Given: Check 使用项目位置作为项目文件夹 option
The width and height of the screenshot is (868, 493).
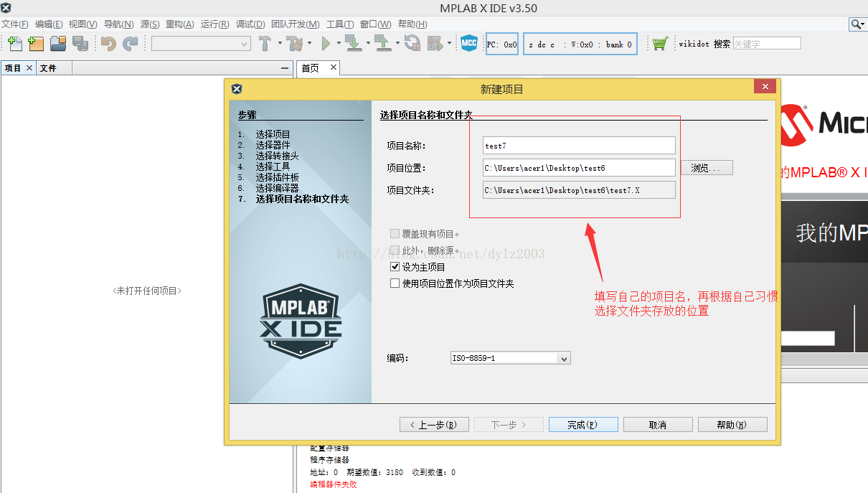Looking at the screenshot, I should [395, 283].
